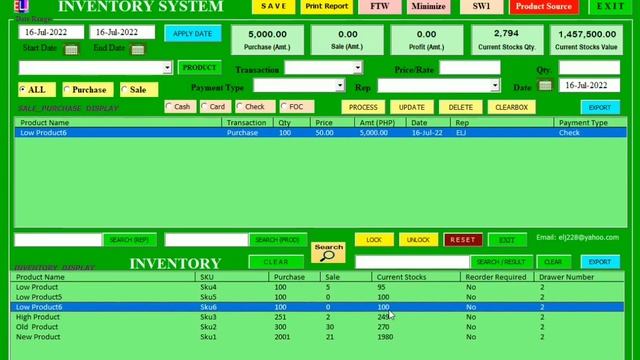Click Amt (PHP) column header

tap(380, 122)
